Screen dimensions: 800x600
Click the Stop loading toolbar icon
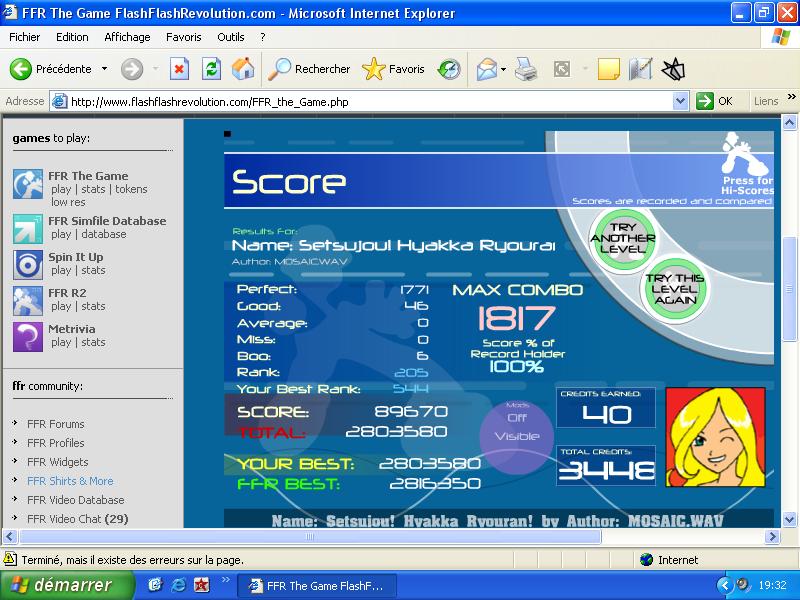click(179, 69)
